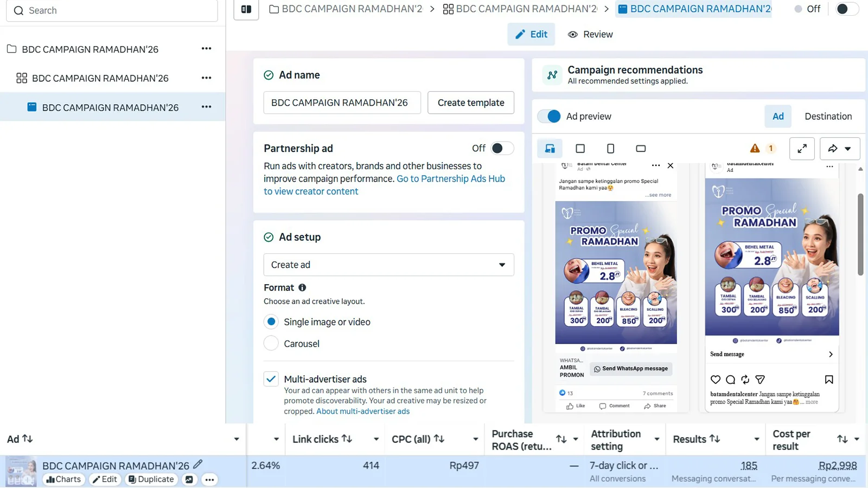Click Send WhatsApp message button in preview
The image size is (868, 488).
(x=631, y=369)
